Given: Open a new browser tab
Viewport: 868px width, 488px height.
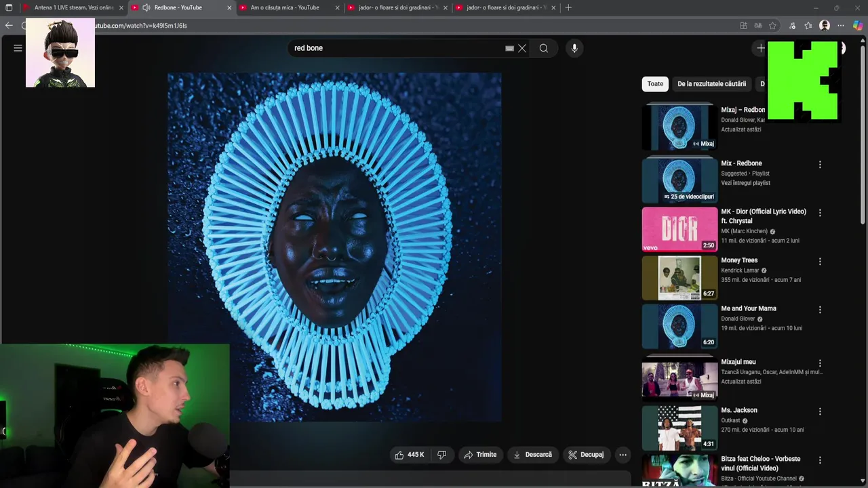Looking at the screenshot, I should point(568,7).
